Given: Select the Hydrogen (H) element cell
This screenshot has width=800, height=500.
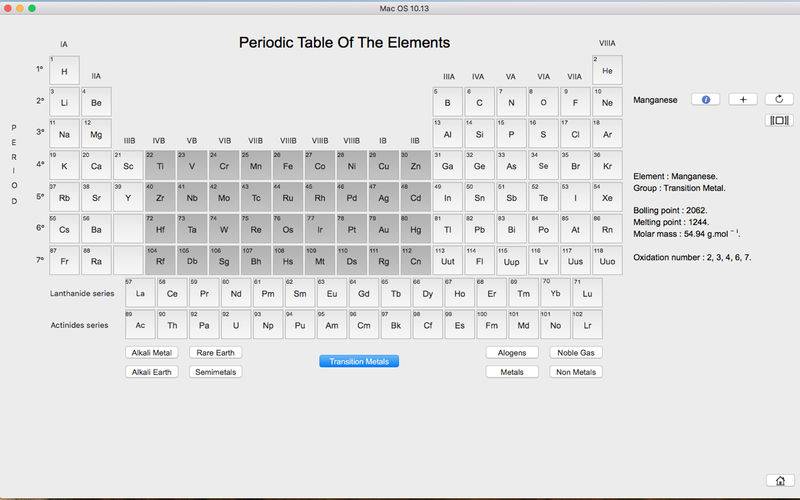Looking at the screenshot, I should [64, 70].
